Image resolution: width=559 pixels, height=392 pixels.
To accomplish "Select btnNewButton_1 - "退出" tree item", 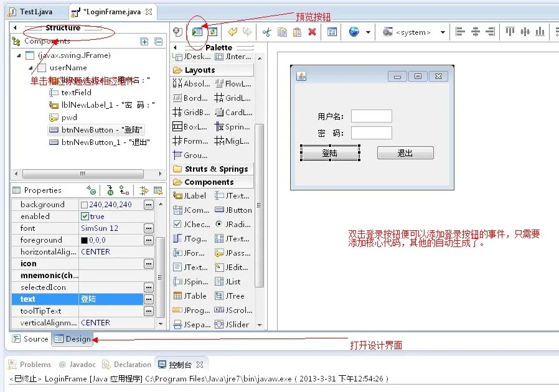I will (100, 142).
